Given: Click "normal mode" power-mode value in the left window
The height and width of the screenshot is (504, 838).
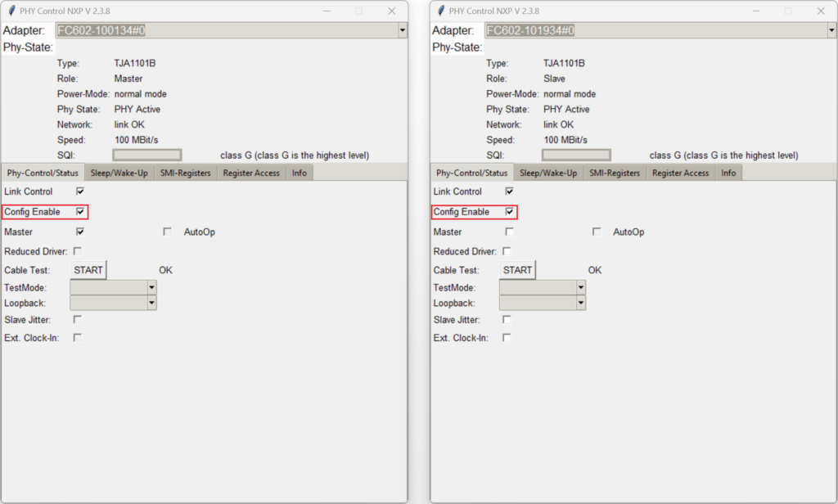Looking at the screenshot, I should pyautogui.click(x=141, y=94).
